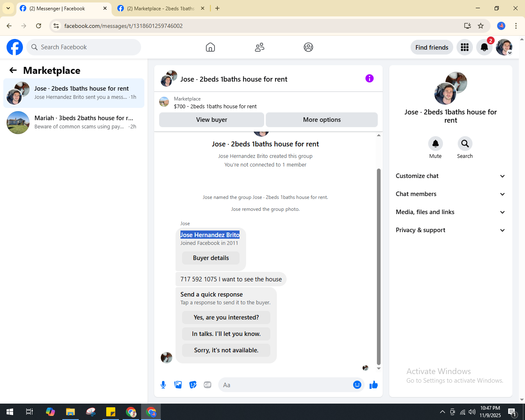Show hidden icons in system tray

tap(442, 412)
